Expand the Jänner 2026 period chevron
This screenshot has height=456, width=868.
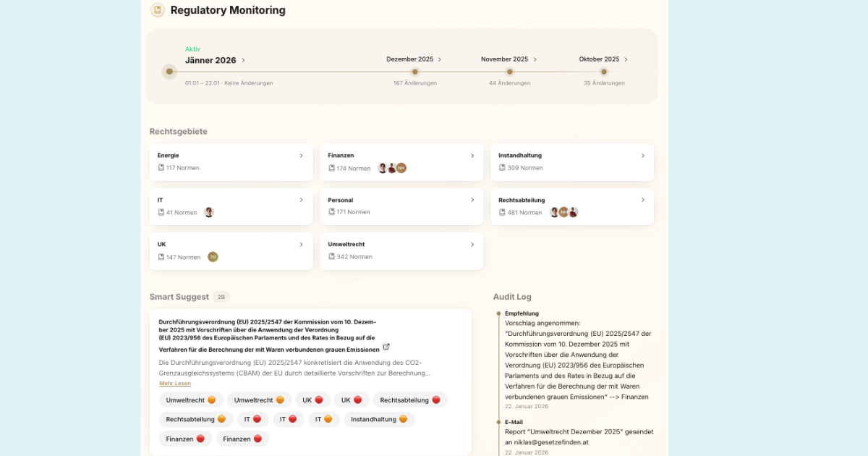click(244, 61)
